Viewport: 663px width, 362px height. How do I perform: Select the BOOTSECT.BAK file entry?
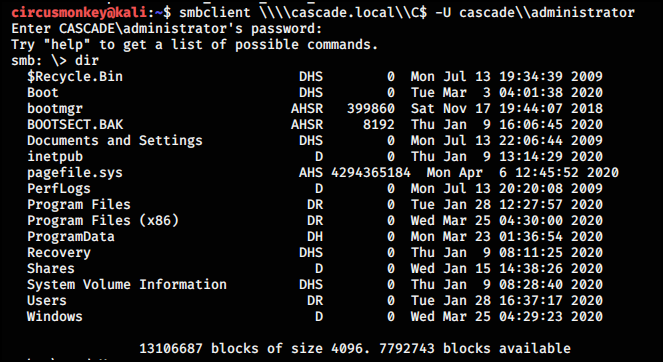tap(75, 124)
